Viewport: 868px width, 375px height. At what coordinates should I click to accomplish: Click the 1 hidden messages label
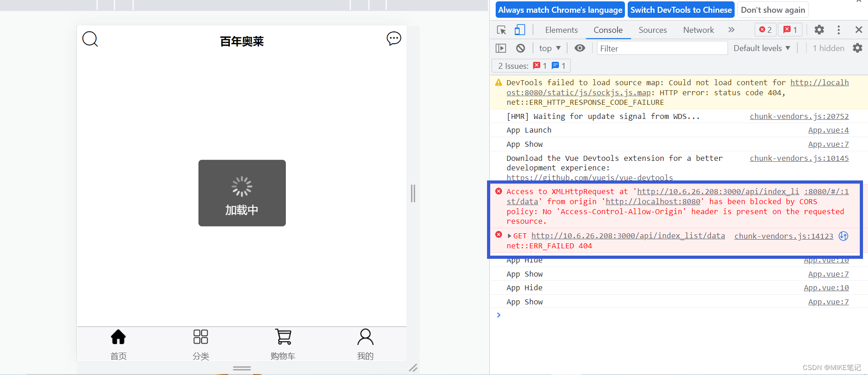[828, 48]
